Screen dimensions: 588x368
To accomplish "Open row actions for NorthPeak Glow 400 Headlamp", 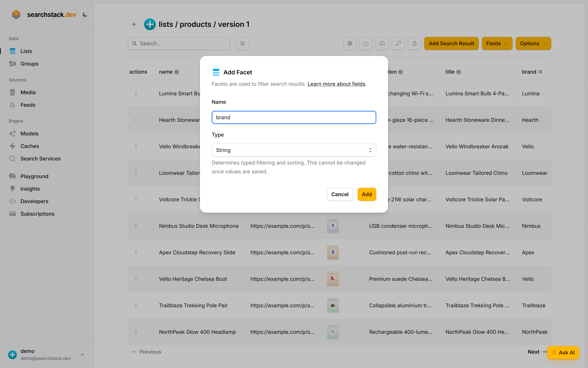I will [136, 332].
